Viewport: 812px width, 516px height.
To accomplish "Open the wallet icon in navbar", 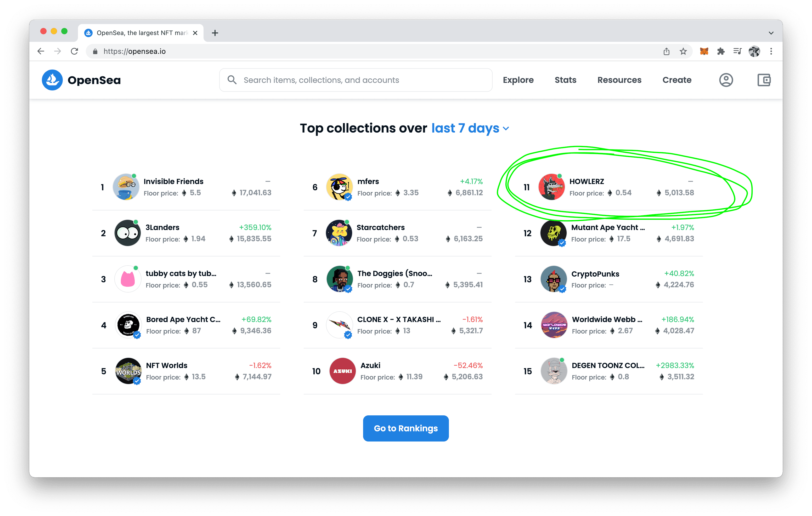I will click(x=764, y=80).
